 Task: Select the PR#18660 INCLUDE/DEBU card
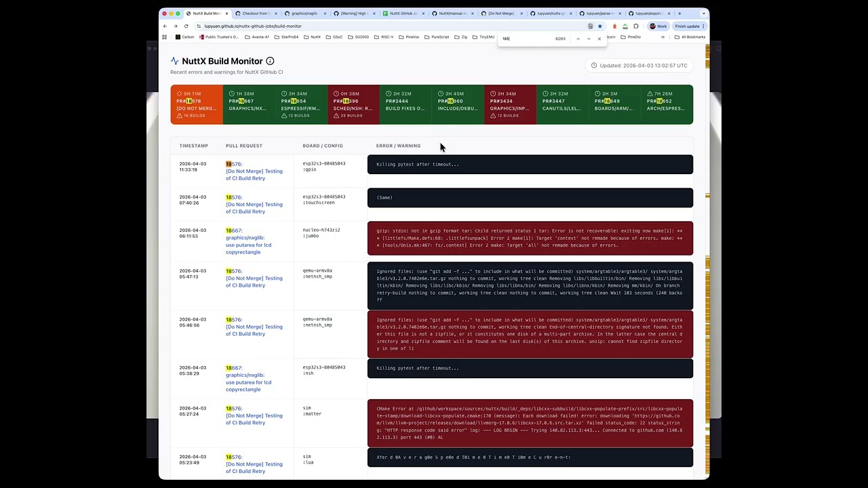click(x=458, y=104)
